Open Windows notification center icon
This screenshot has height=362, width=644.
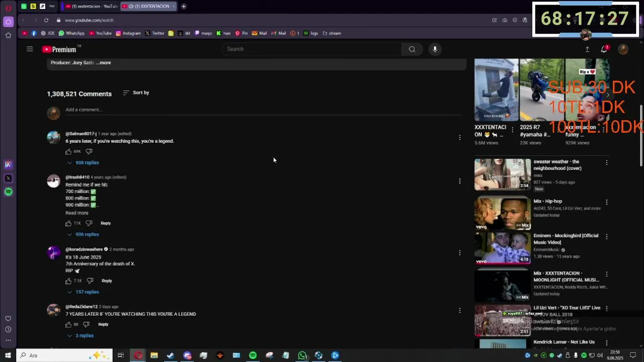pos(633,355)
